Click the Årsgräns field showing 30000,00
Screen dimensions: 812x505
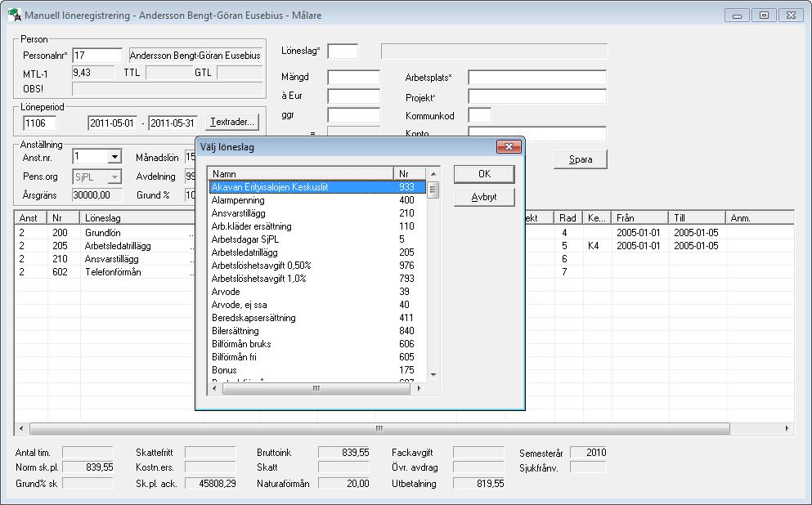click(x=97, y=195)
